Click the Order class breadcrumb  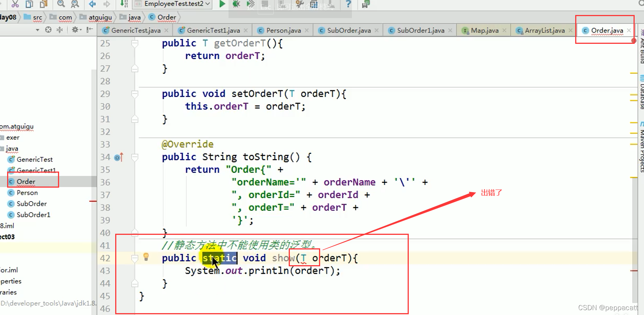tap(162, 17)
